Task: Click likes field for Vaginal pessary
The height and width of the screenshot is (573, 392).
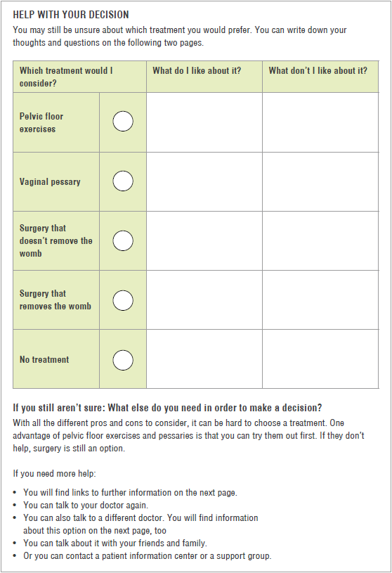Action: (x=204, y=181)
